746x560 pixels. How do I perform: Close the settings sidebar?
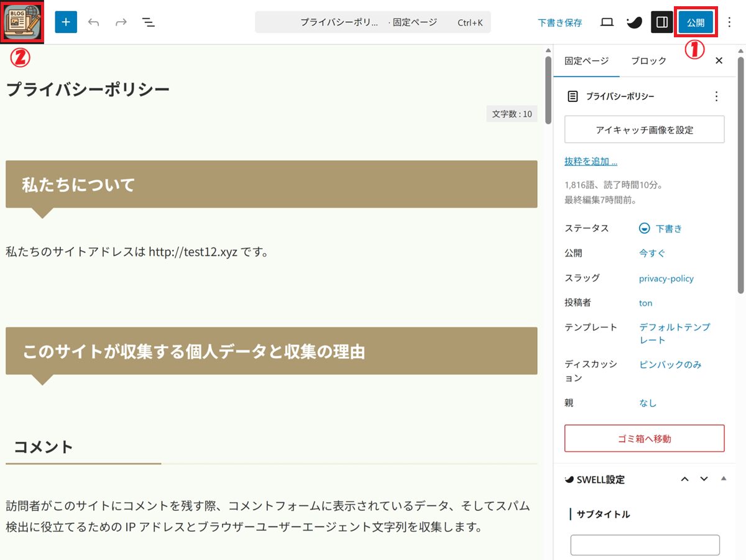tap(719, 60)
